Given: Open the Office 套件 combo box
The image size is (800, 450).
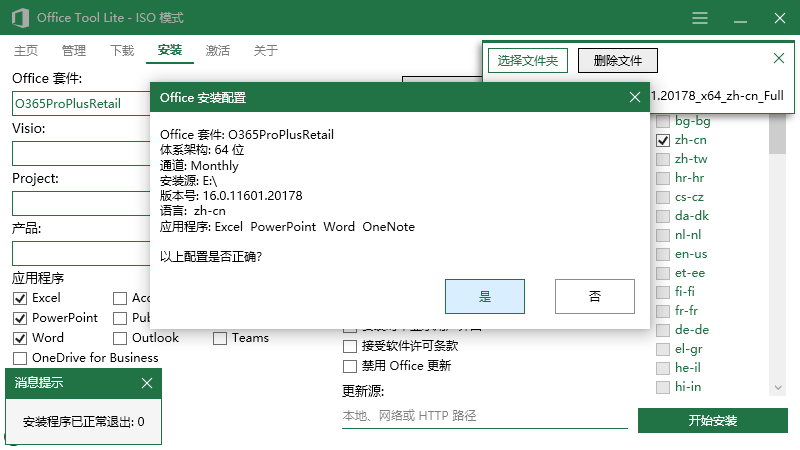Looking at the screenshot, I should (80, 103).
